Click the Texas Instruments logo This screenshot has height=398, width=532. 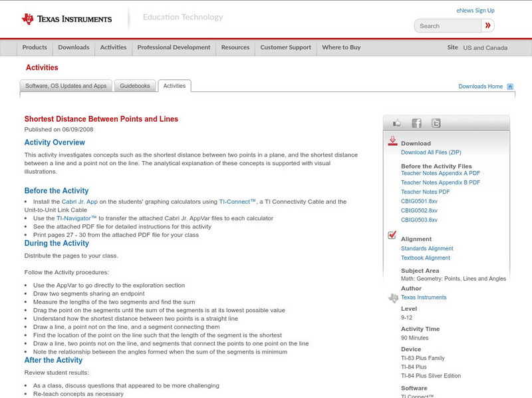[67, 19]
